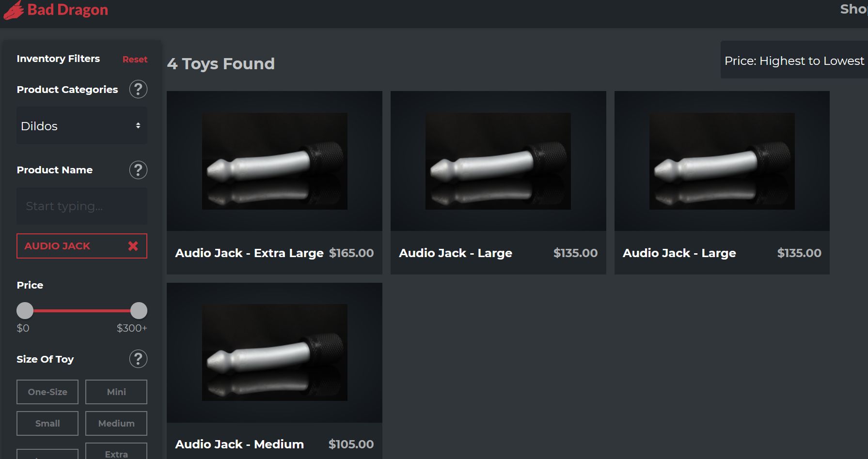Click the Bad Dragon logo icon
Viewport: 868px width, 459px height.
(13, 10)
